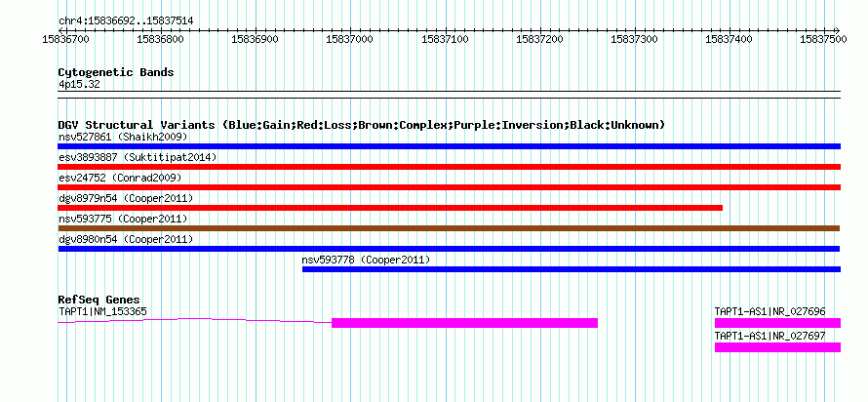The width and height of the screenshot is (868, 402).
Task: Click the DGV Structural Variants track title
Action: (x=362, y=125)
